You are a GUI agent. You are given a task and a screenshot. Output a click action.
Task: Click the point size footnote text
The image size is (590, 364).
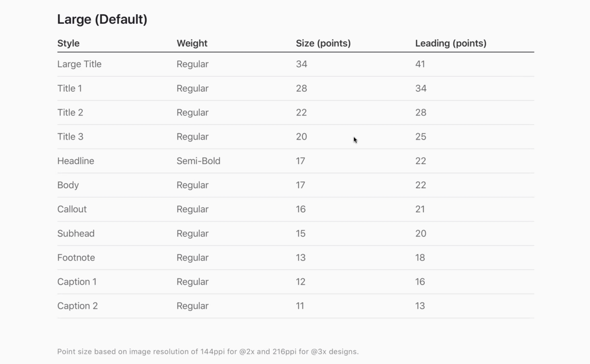pos(208,351)
